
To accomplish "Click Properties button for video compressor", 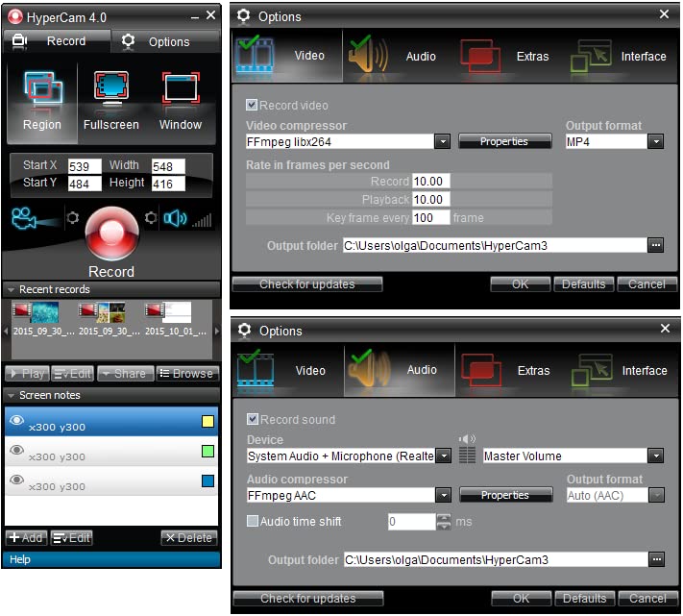I will (x=504, y=141).
